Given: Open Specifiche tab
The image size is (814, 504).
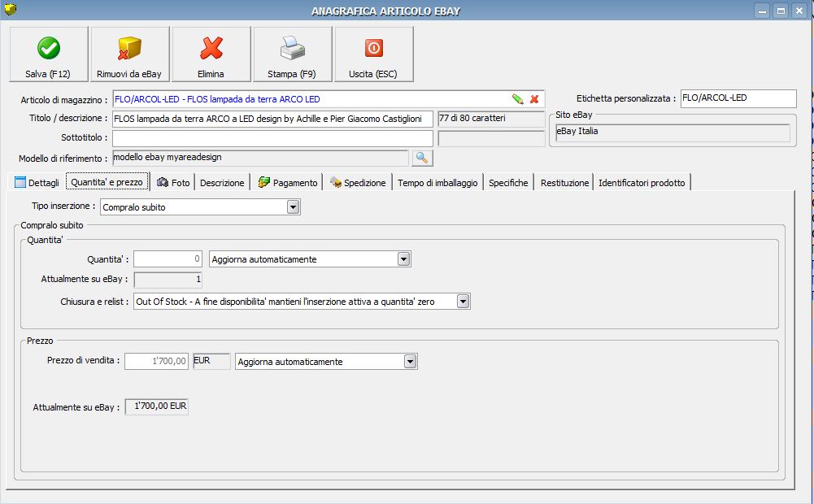Looking at the screenshot, I should point(508,183).
